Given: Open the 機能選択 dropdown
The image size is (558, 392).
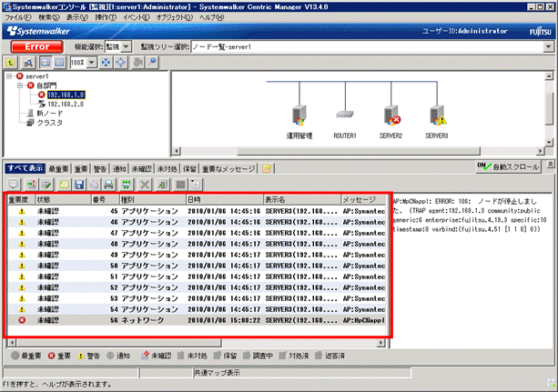Looking at the screenshot, I should (x=127, y=46).
